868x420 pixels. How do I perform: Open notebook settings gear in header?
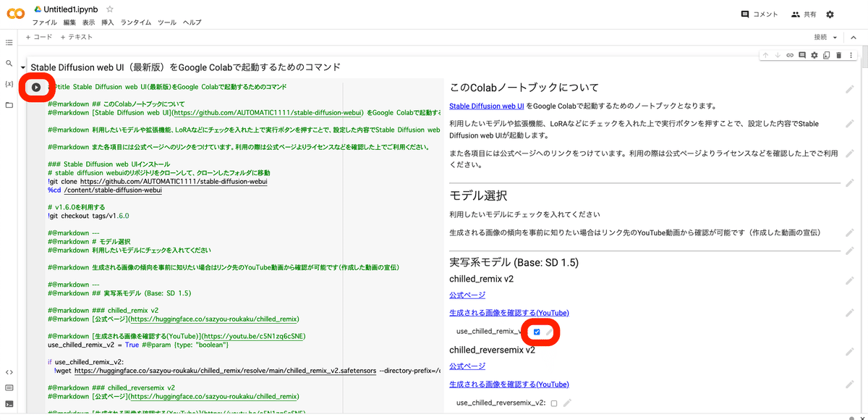pyautogui.click(x=830, y=14)
